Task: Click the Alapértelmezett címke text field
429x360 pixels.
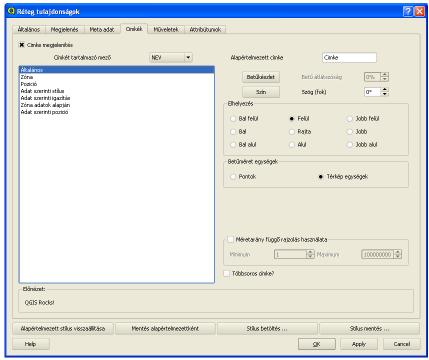Action: (349, 57)
